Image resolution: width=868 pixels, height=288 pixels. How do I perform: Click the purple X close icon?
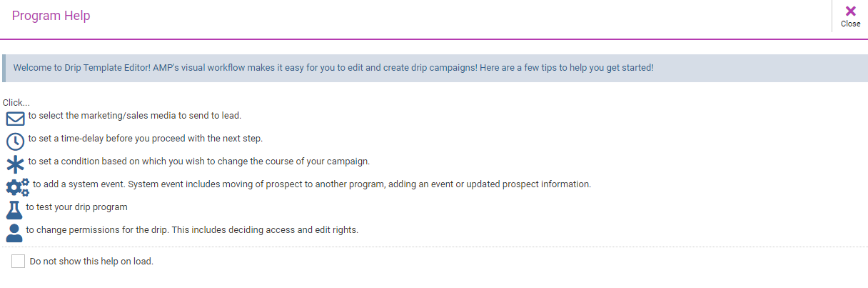tap(850, 11)
